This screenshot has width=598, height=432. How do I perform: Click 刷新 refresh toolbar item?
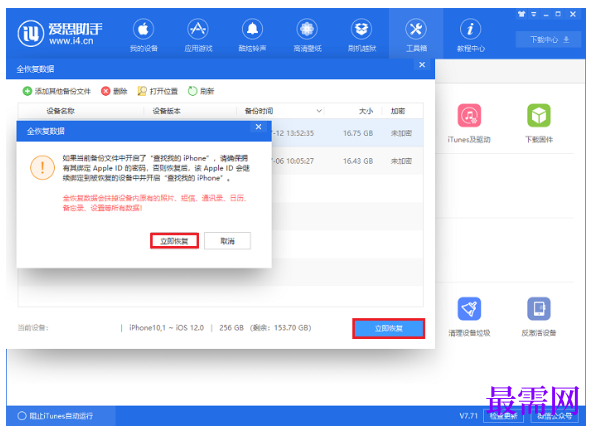coord(201,91)
